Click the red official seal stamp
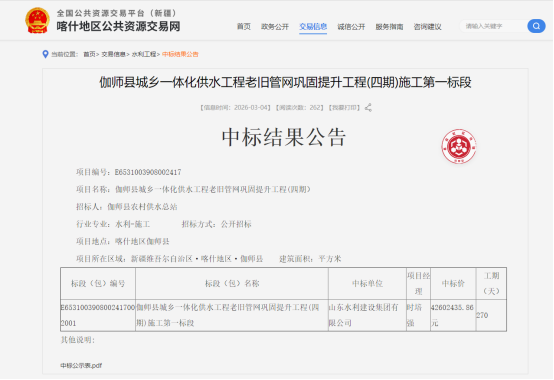Screen dimensions: 554x380 point(459,146)
